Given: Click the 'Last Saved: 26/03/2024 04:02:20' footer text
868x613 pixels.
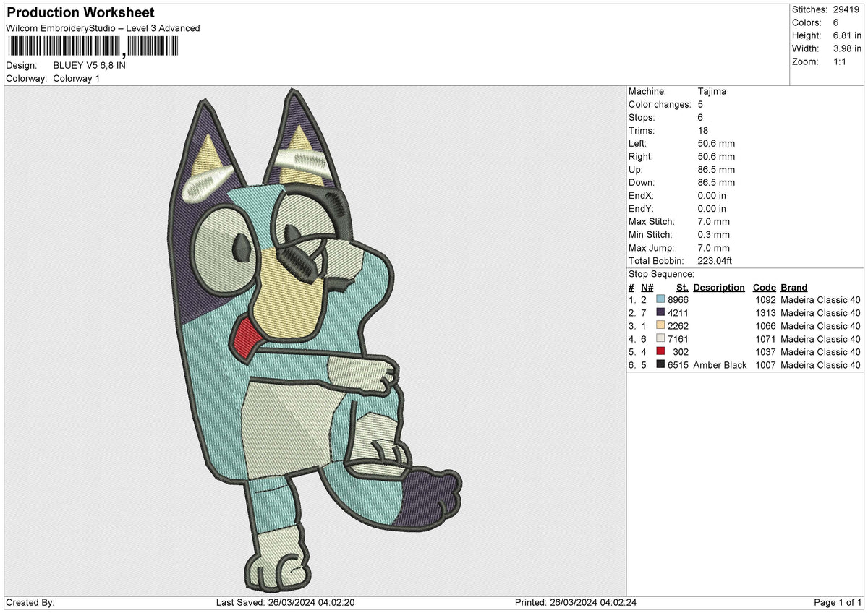Looking at the screenshot, I should (x=285, y=603).
